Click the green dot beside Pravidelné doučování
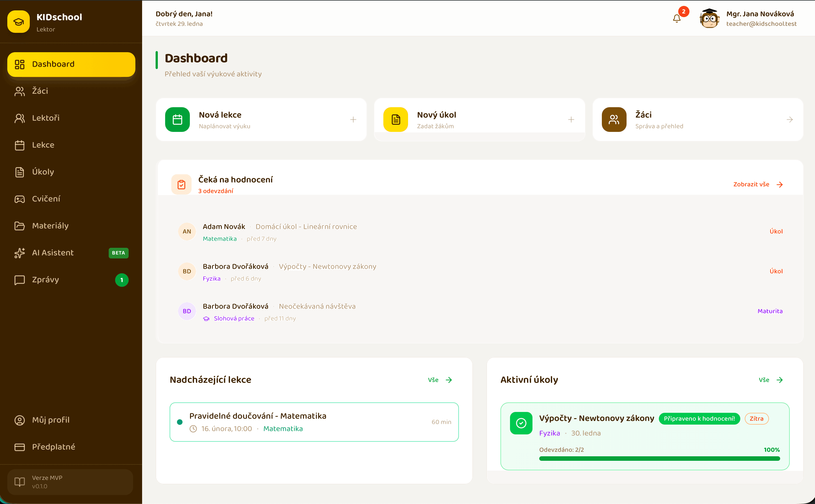The image size is (815, 504). coord(180,422)
